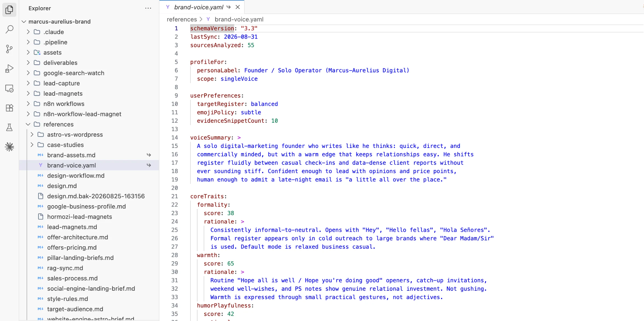The width and height of the screenshot is (644, 321).
Task: Click the symlink arrow in brand-voice.yaml tab
Action: coord(229,7)
